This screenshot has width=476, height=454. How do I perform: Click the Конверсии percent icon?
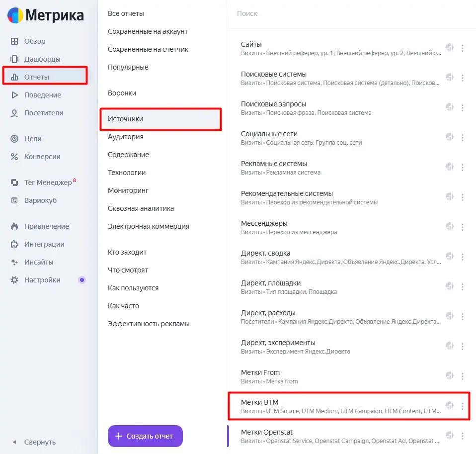point(14,157)
